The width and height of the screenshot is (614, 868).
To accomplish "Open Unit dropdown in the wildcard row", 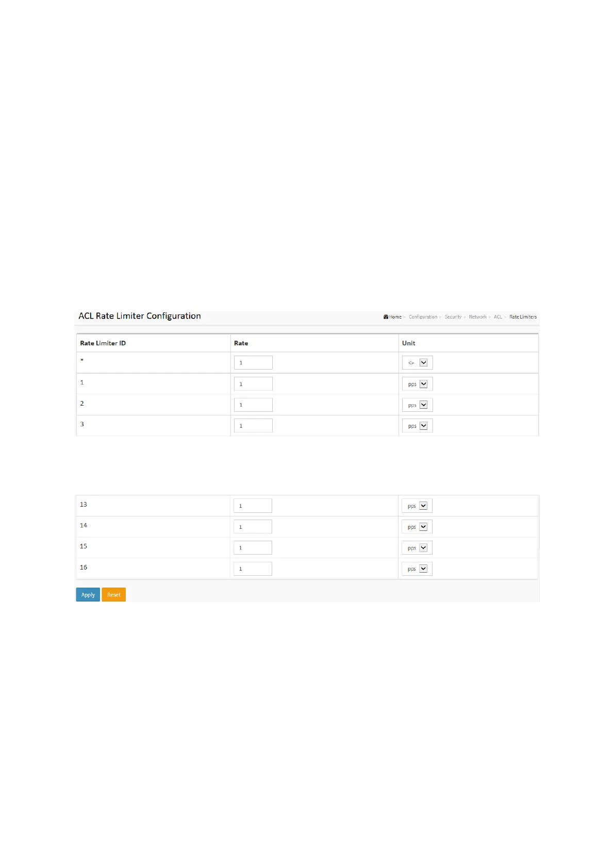I will 417,363.
